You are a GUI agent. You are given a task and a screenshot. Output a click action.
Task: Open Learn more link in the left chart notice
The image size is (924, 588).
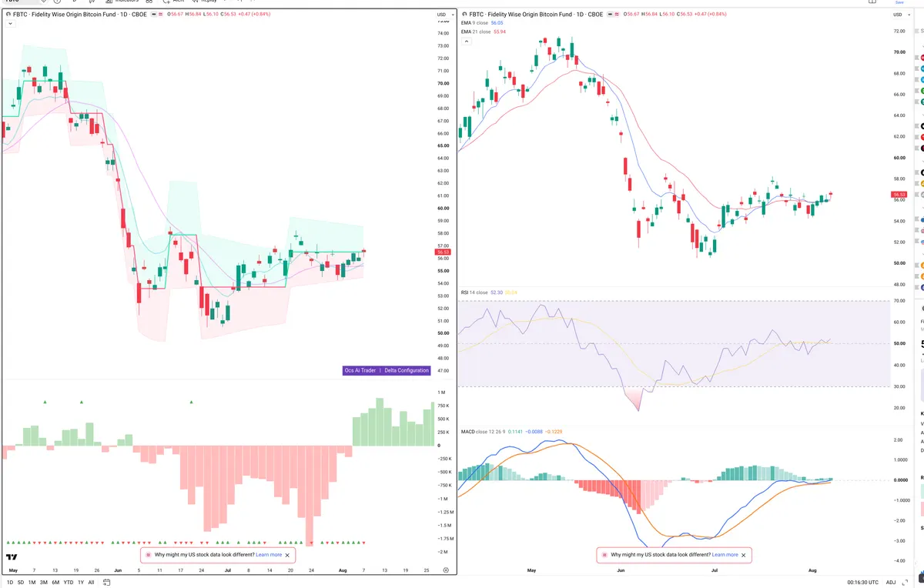269,555
